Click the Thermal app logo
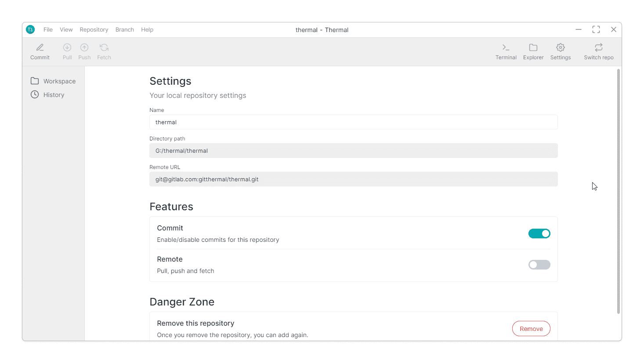 30,29
